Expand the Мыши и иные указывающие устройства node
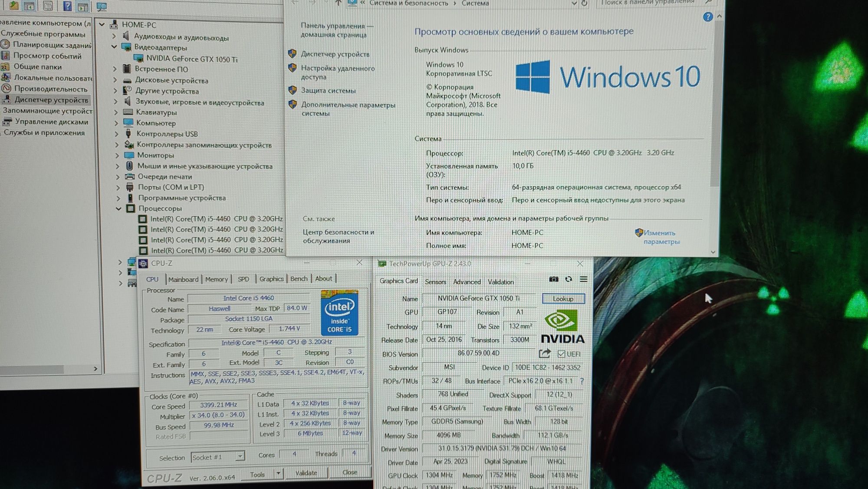 click(118, 166)
